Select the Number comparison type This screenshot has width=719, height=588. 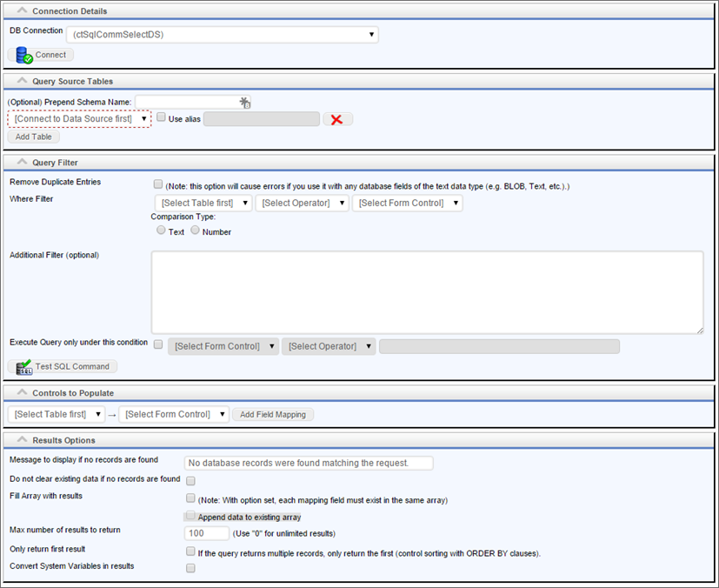click(x=195, y=231)
